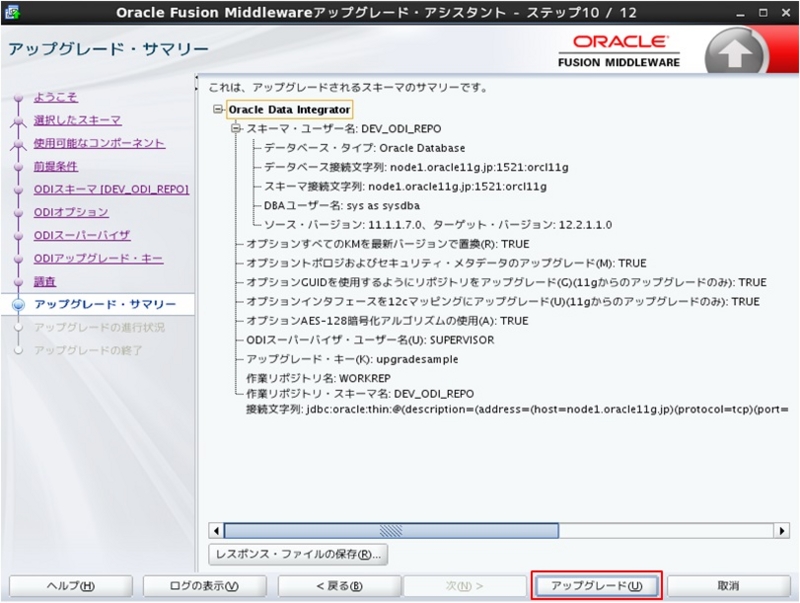Select the スキーマ接続文字列 row
Image resolution: width=800 pixels, height=603 pixels.
coord(405,187)
